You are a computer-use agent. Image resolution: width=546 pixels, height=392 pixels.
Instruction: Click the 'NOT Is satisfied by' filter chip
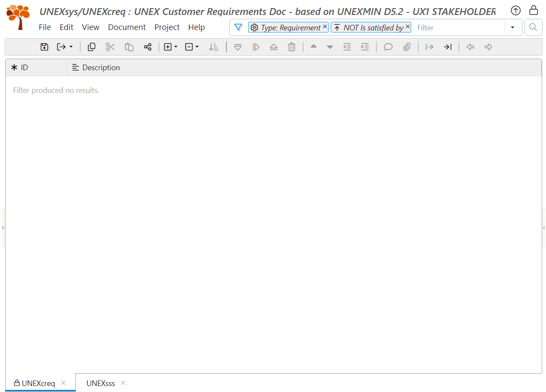click(371, 27)
